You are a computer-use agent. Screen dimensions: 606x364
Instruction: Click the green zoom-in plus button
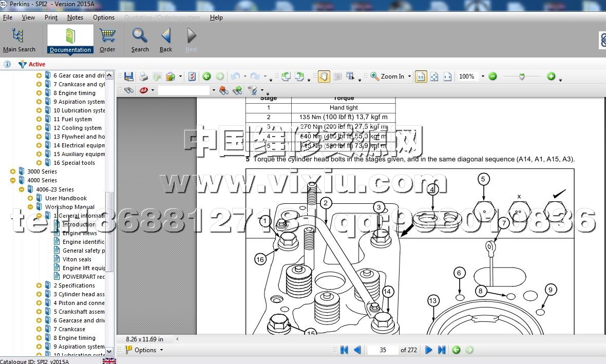(551, 76)
